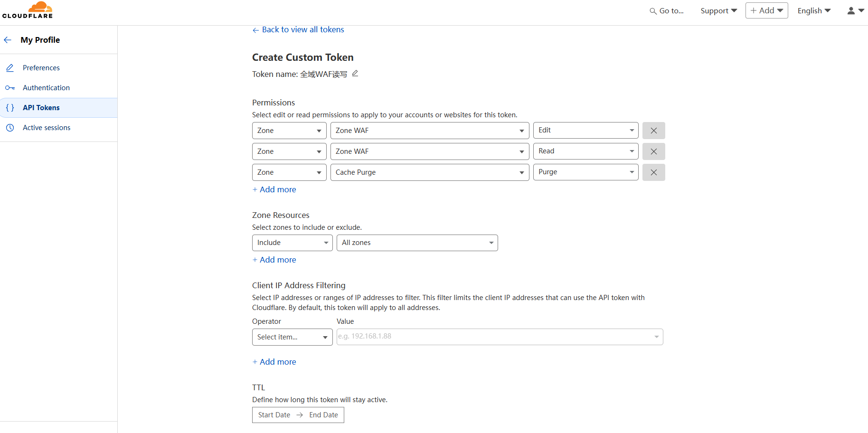Click the Cloudflare logo
868x433 pixels.
28,10
